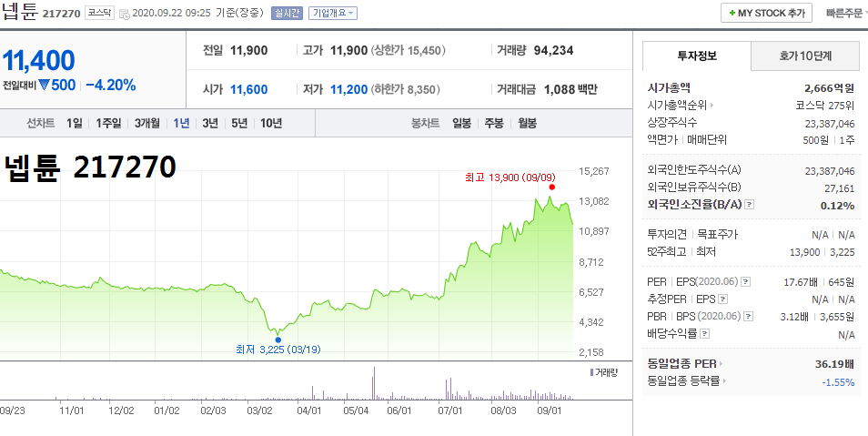
Task: Select the 5년 line chart period
Action: tap(239, 123)
